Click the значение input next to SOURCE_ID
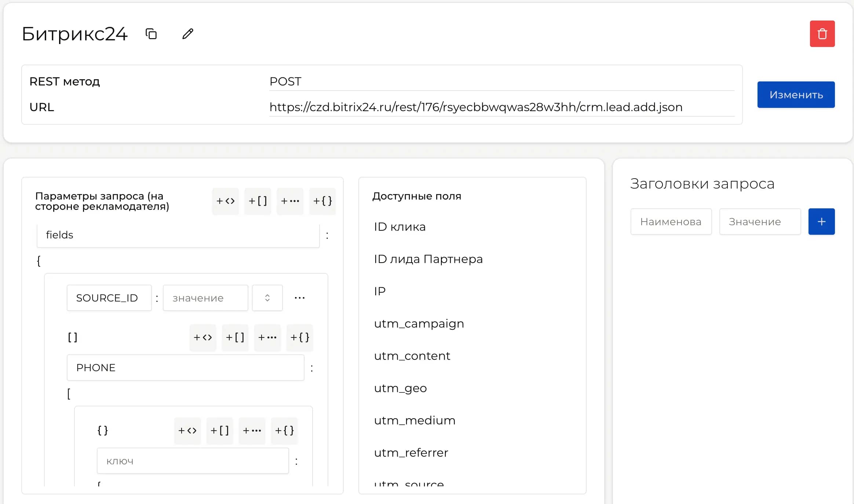Screen dimensions: 854x504 (205, 297)
